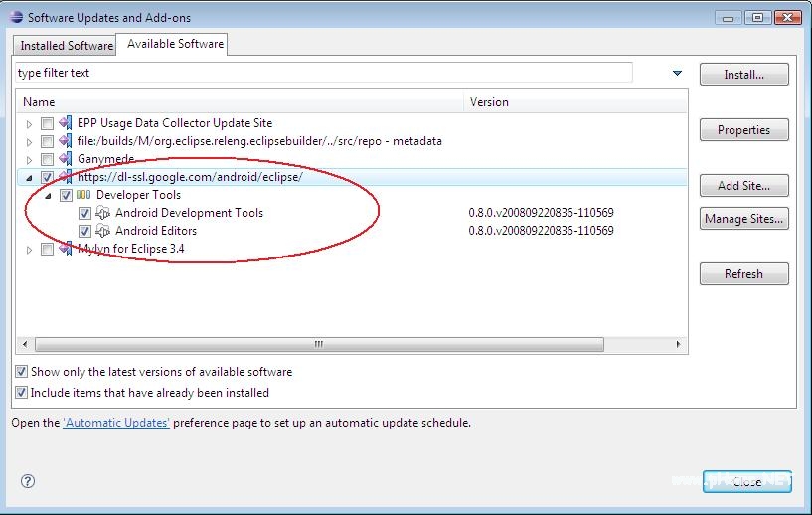Click the Ganymede update site icon
The image size is (812, 515).
pos(66,159)
